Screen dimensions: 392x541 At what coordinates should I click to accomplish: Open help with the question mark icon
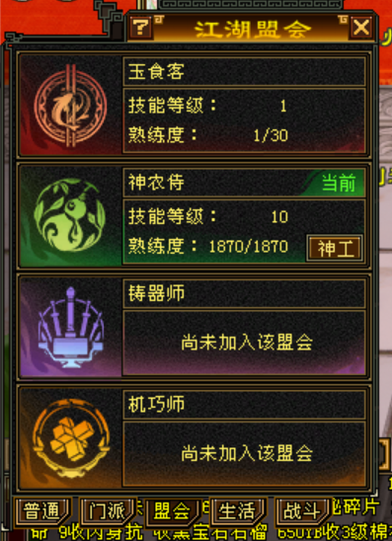point(140,27)
